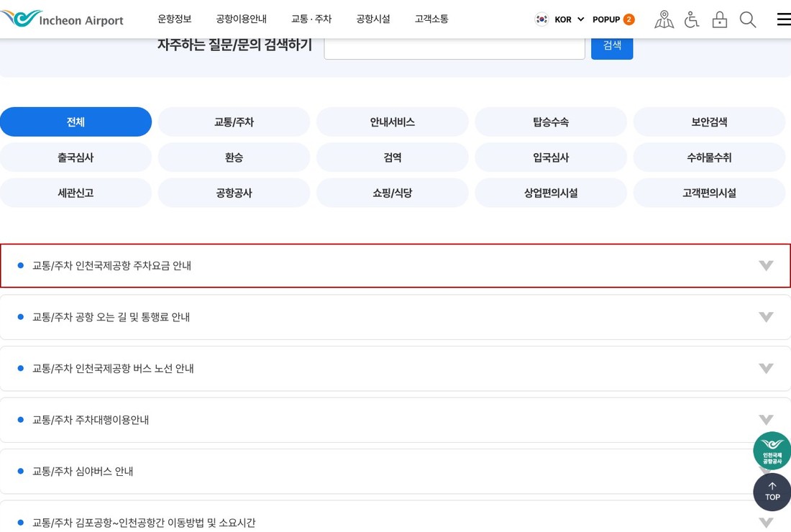Select the 출국심사 category tab

point(76,157)
